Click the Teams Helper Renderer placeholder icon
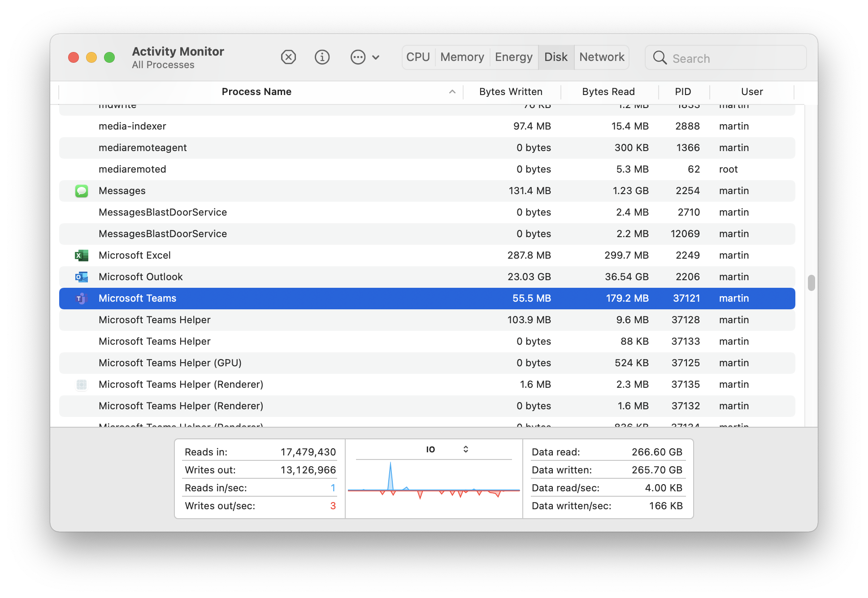This screenshot has width=868, height=598. (82, 385)
